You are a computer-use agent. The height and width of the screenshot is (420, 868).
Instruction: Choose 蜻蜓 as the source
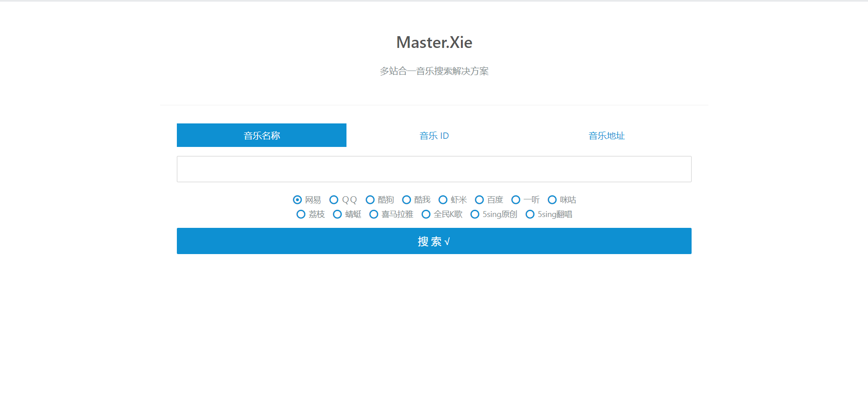(337, 214)
